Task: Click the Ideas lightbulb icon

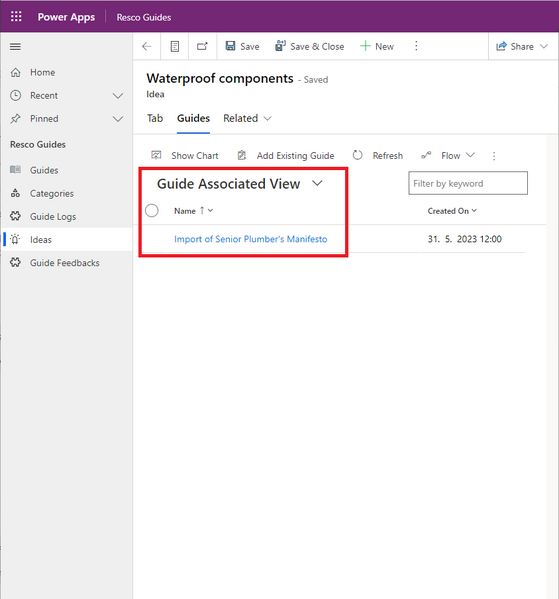Action: click(15, 240)
